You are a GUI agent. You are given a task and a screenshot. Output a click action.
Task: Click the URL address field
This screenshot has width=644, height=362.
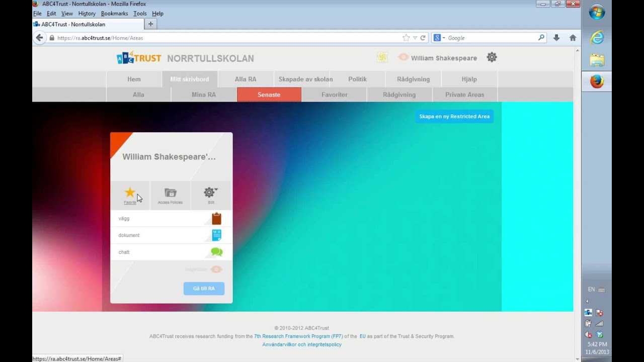point(226,38)
